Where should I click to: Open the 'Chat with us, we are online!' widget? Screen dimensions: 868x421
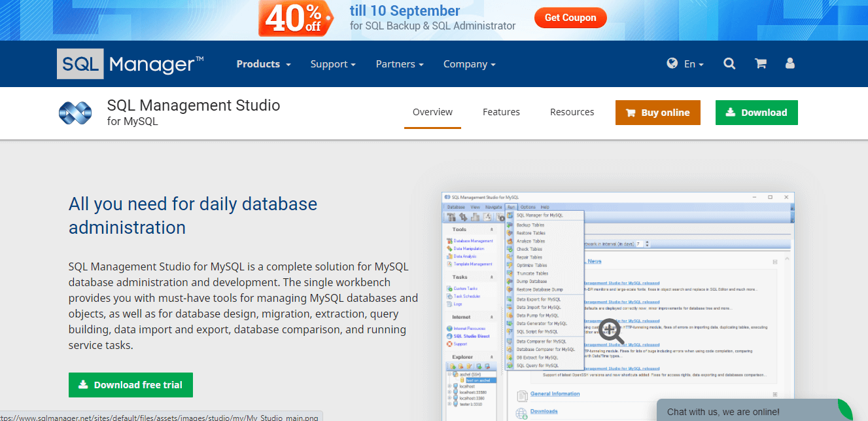coord(754,411)
